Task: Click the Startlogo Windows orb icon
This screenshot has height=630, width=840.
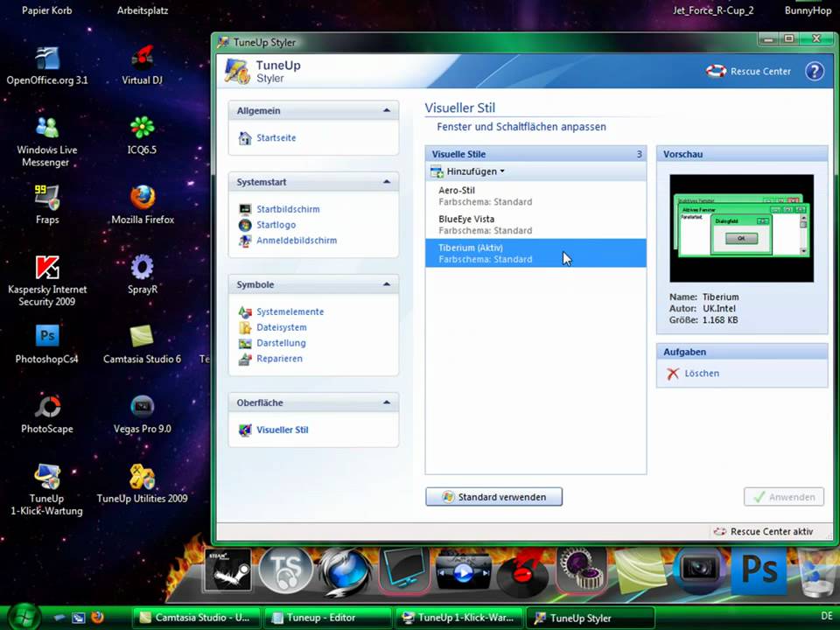Action: pos(245,225)
